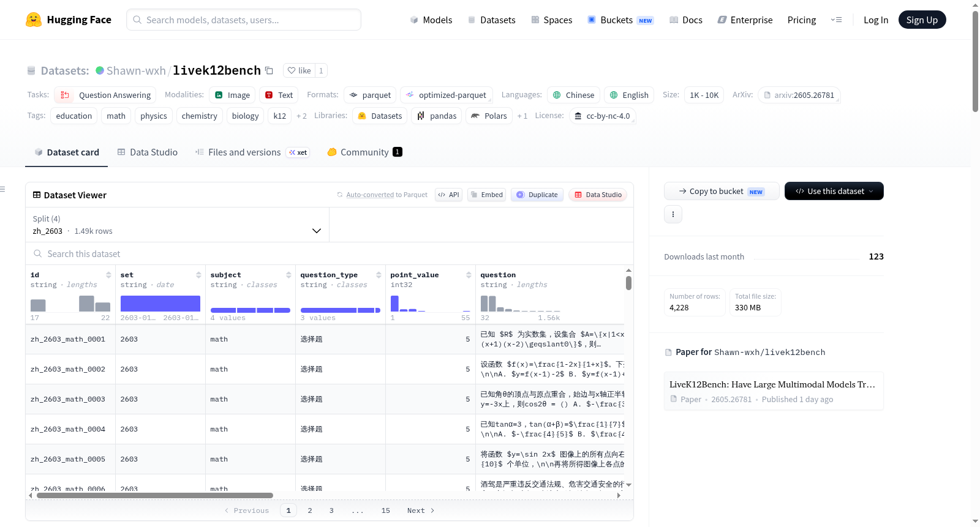980x527 pixels.
Task: Open the arxiv:2605.26781 tag
Action: point(799,95)
